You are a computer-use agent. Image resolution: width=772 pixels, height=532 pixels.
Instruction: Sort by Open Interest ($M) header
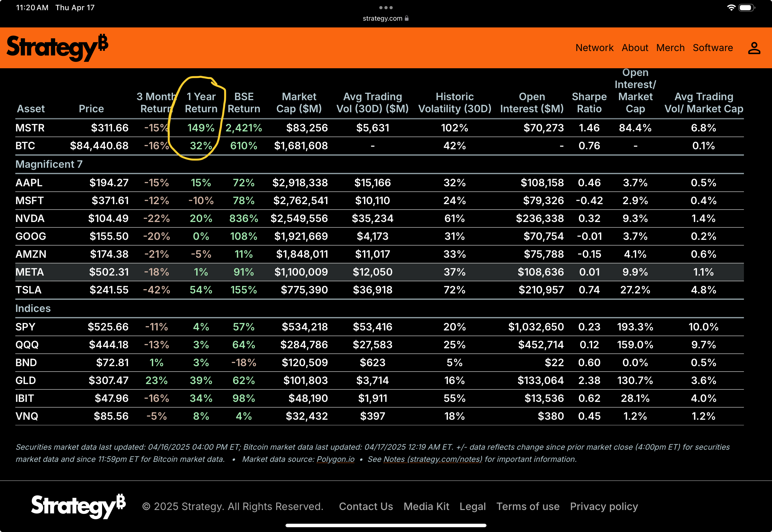[532, 103]
